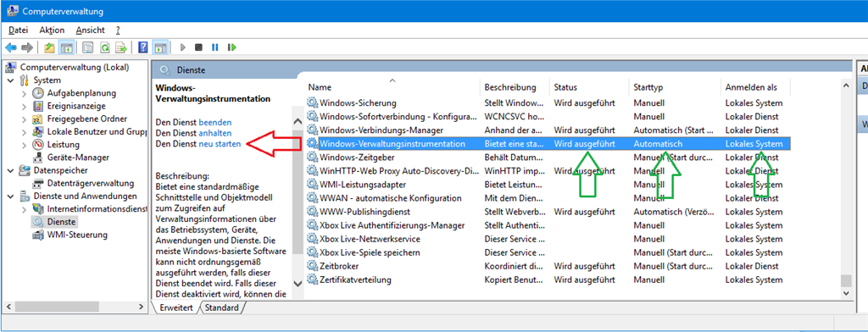Expand the Aufgabenplanung node
This screenshot has width=868, height=332.
[x=24, y=93]
